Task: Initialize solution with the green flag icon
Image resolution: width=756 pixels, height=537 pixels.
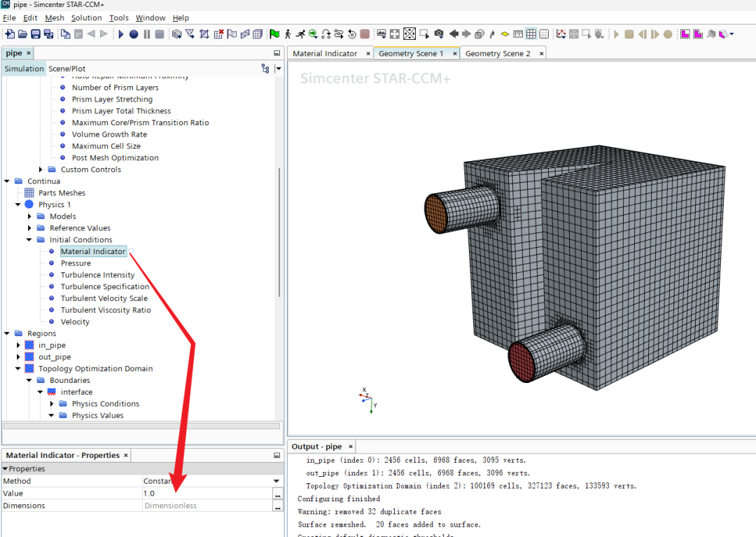Action: (274, 34)
